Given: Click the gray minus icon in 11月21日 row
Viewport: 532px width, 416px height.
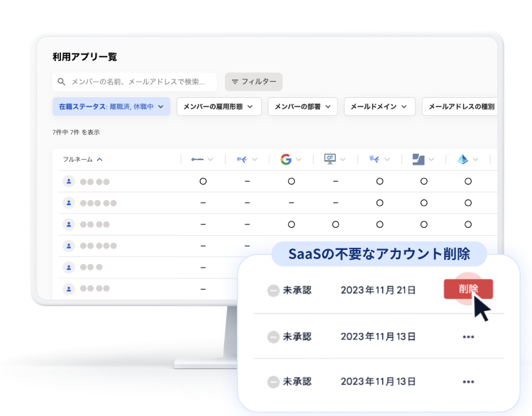Looking at the screenshot, I should coord(274,290).
